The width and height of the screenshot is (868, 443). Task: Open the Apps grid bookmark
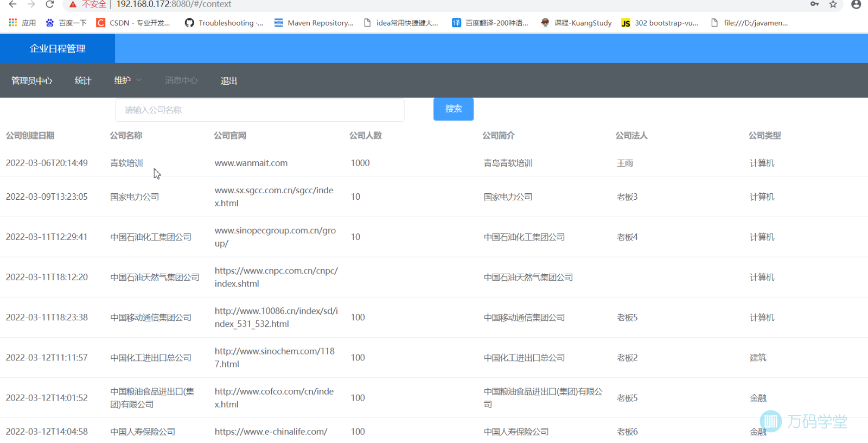point(22,23)
